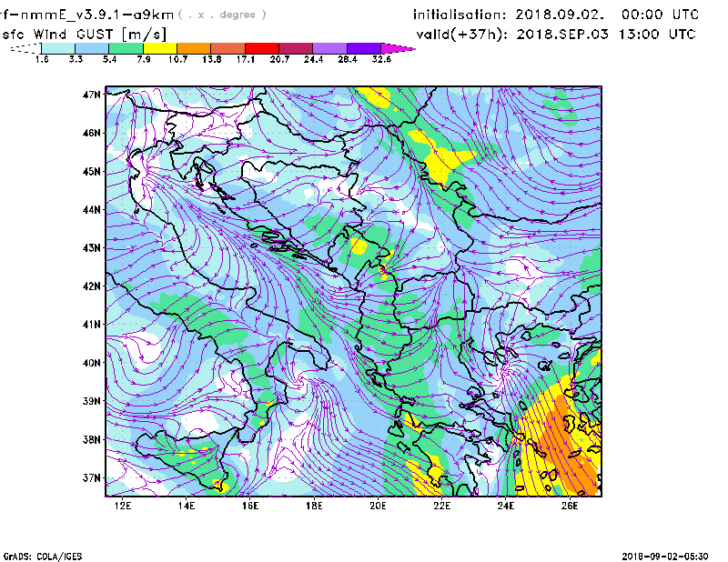
Task: Click the 40N latitude label
Action: (x=92, y=363)
